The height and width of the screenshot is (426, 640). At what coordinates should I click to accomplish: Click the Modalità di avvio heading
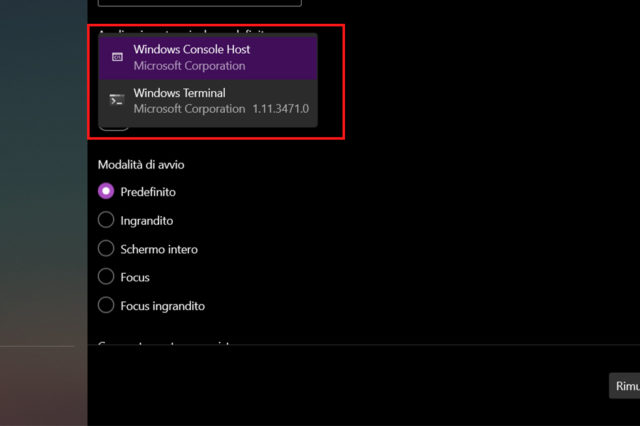141,164
